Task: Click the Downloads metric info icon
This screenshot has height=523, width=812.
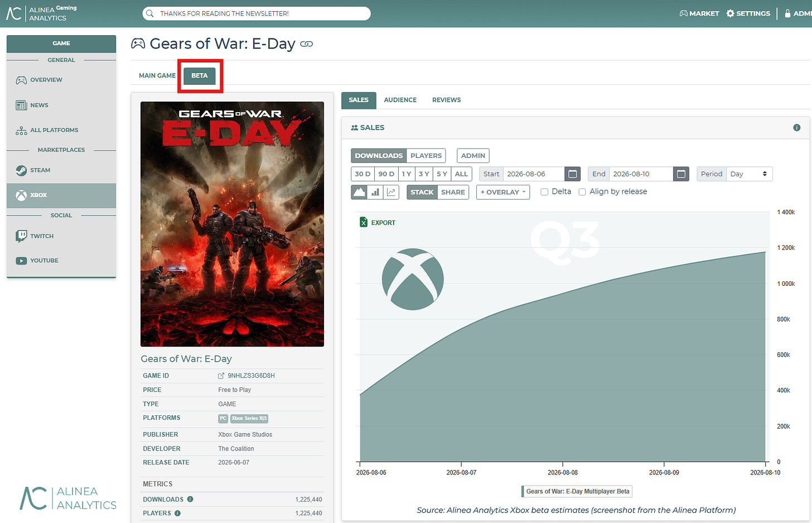Action: (x=190, y=499)
